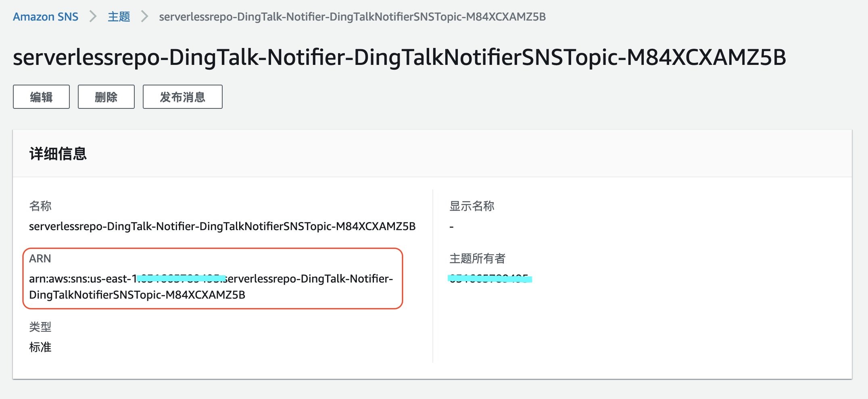This screenshot has height=399, width=868.
Task: Go to the 主题 breadcrumb link
Action: pos(118,16)
